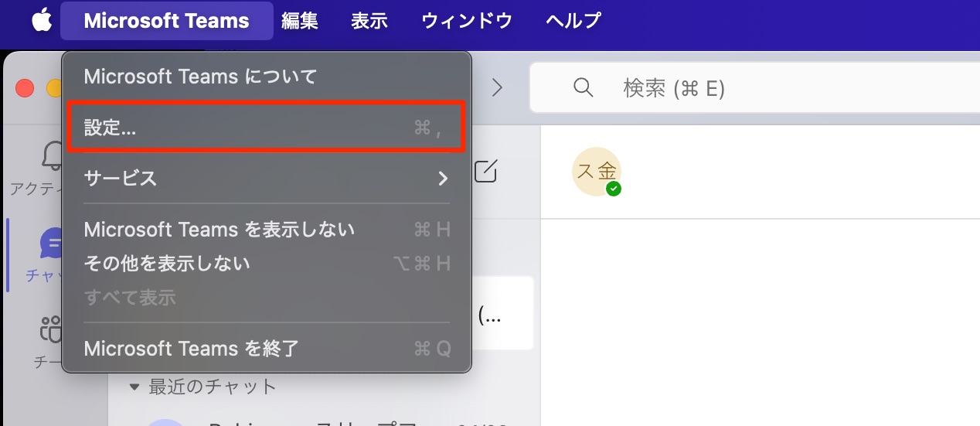Select 'その他を表示しない' menu entry
The height and width of the screenshot is (426, 980).
click(x=267, y=264)
